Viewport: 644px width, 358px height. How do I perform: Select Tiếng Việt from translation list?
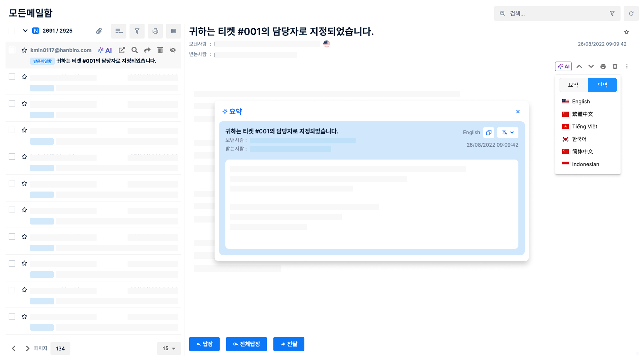pyautogui.click(x=584, y=127)
